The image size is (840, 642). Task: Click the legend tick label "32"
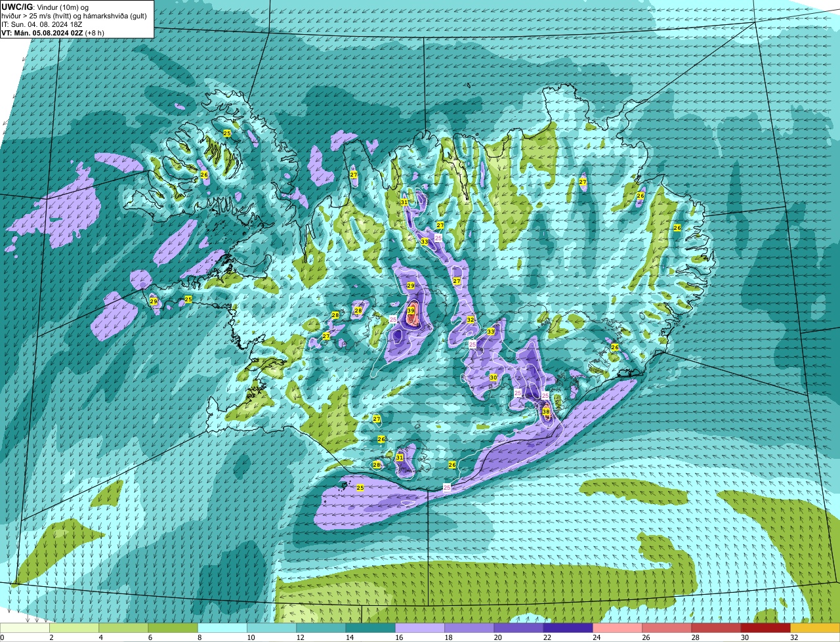[794, 637]
